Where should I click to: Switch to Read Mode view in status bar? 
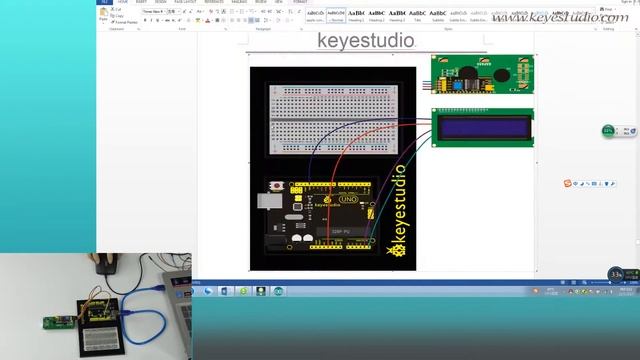pos(563,282)
